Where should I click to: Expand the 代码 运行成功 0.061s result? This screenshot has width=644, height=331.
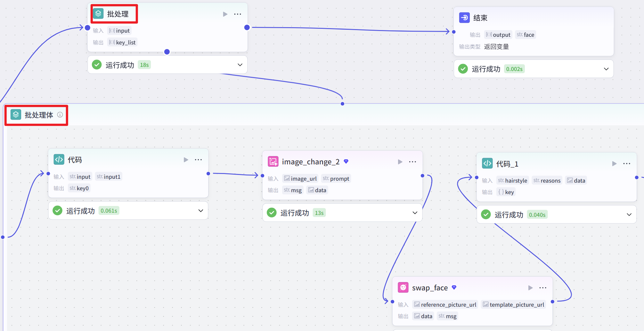click(201, 211)
